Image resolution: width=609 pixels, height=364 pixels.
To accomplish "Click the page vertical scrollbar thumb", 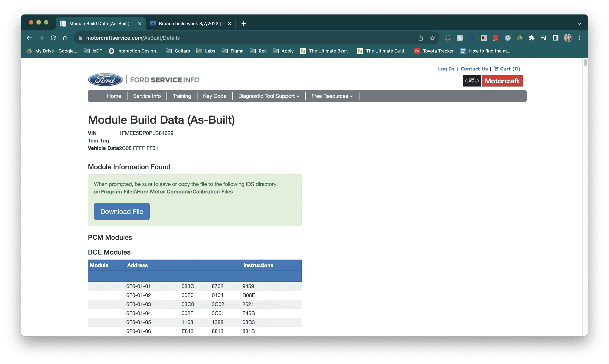I will (x=585, y=63).
